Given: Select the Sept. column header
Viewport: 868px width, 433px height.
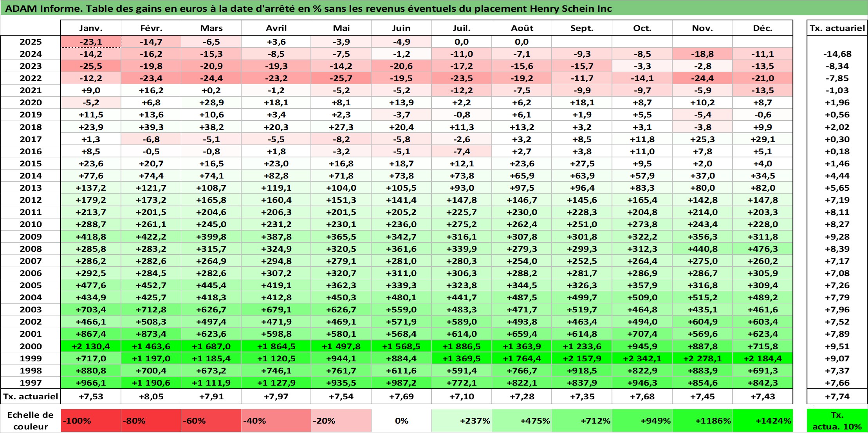Looking at the screenshot, I should pyautogui.click(x=582, y=28).
